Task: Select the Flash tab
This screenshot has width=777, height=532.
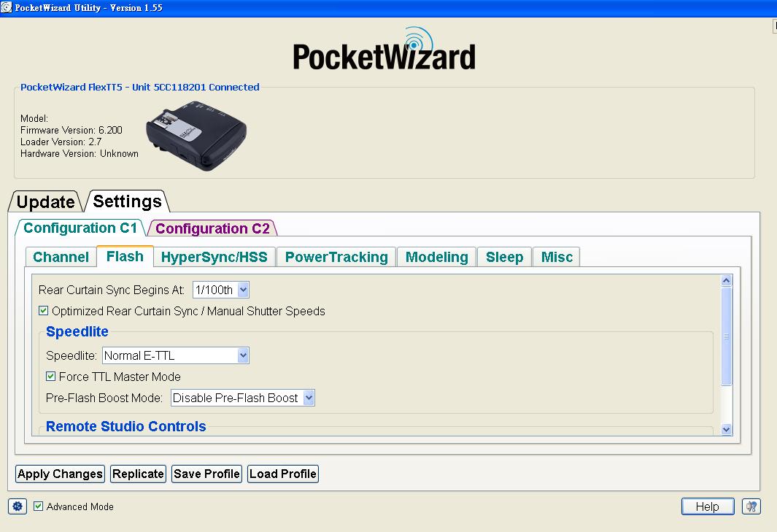Action: 125,256
